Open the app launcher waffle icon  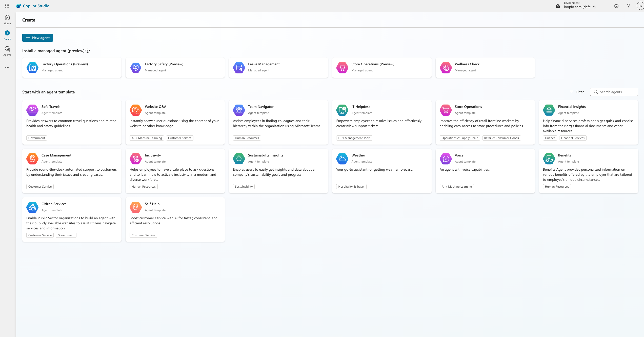(7, 6)
